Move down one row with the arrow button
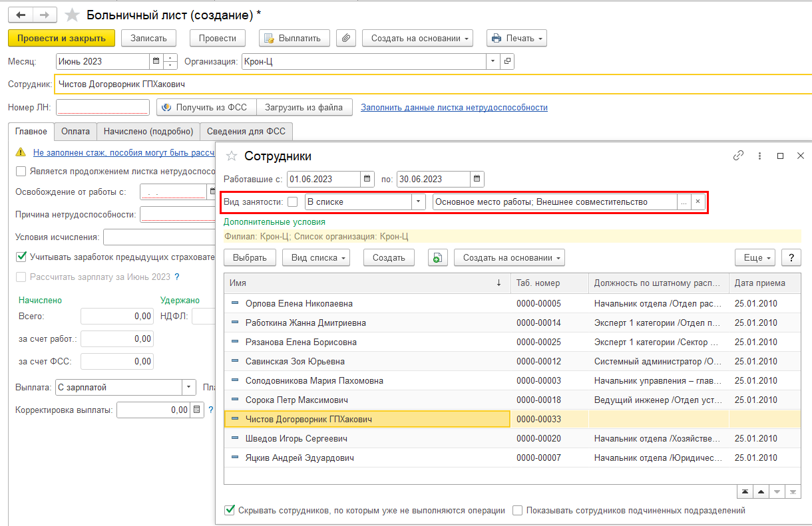Screen dimensions: 812x526 pyautogui.click(x=777, y=491)
